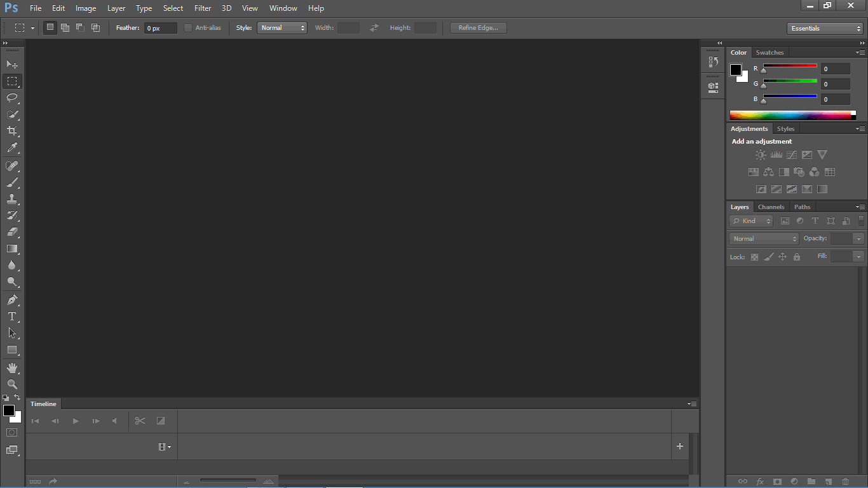Viewport: 868px width, 488px height.
Task: Select the Brush tool
Action: tap(11, 182)
